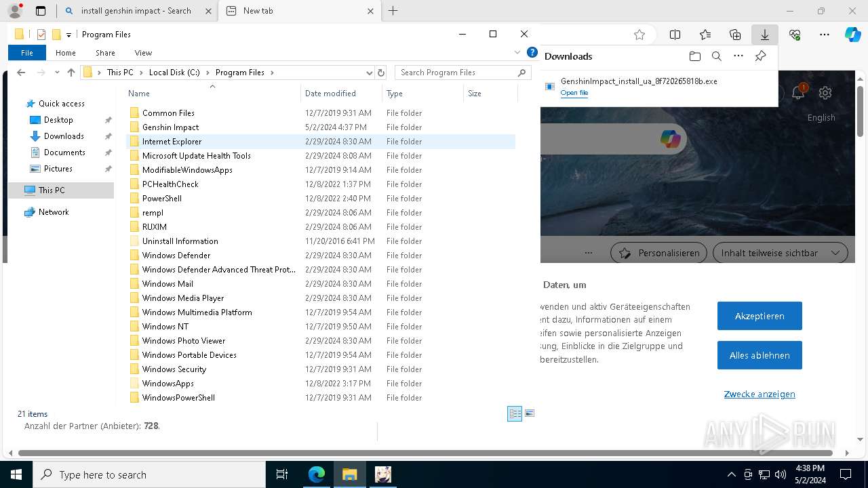Click the Personalisieren button

659,253
